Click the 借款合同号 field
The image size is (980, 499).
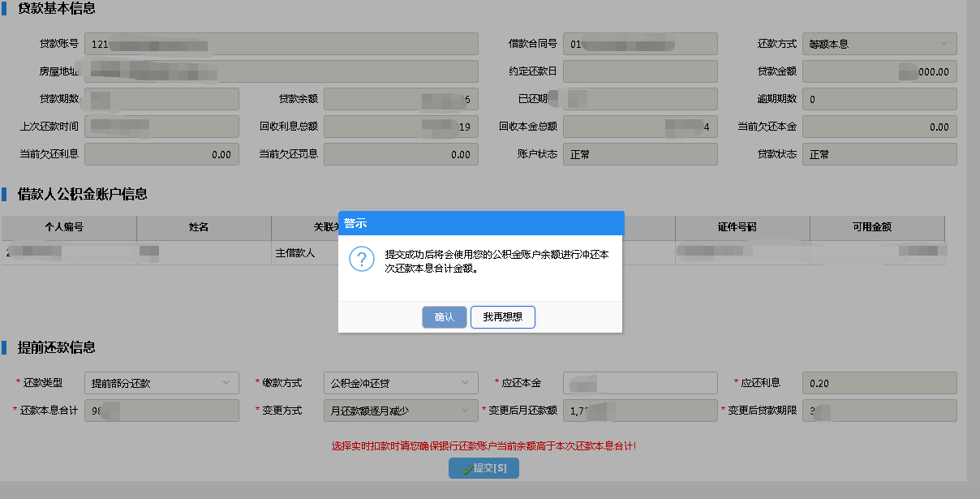click(640, 44)
